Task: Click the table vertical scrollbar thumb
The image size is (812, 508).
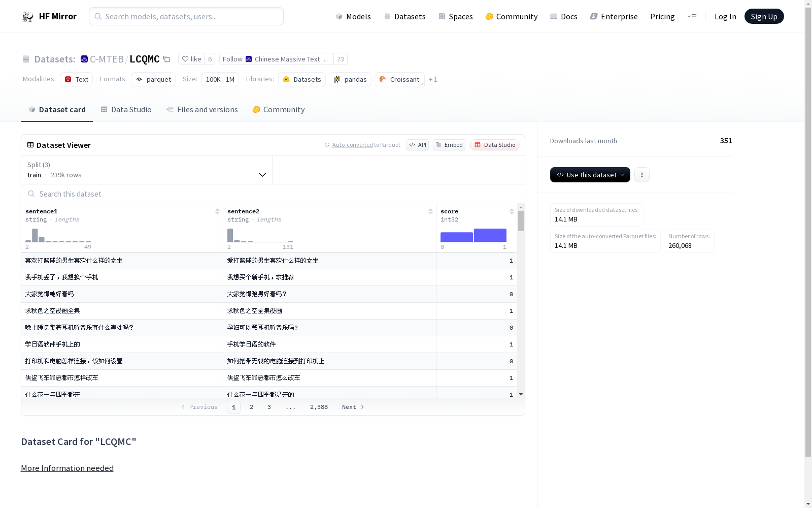Action: click(x=521, y=221)
